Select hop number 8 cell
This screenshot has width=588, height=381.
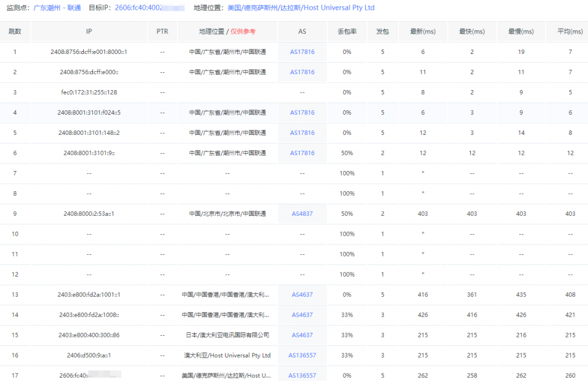click(15, 193)
